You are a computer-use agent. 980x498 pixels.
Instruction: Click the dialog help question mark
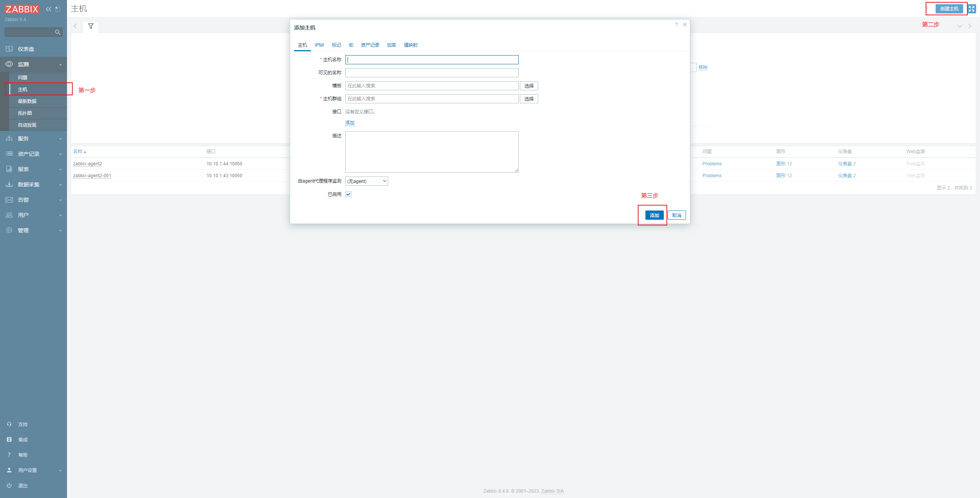[676, 25]
